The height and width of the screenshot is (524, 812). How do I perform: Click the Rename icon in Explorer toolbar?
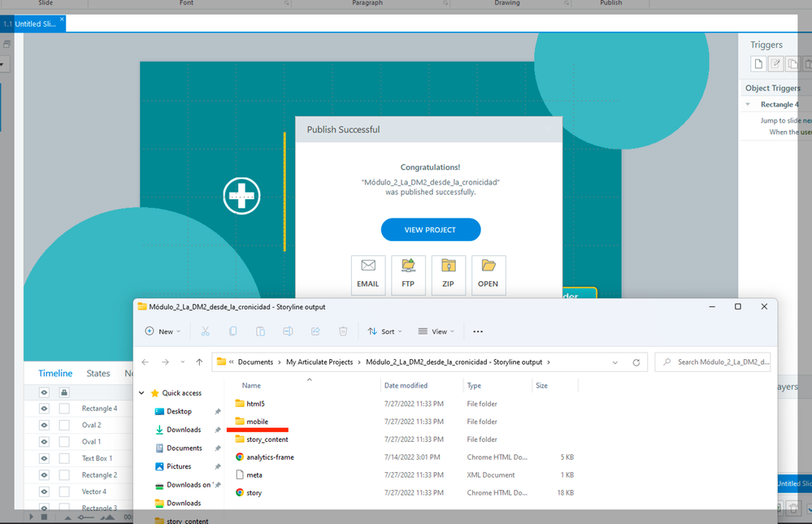pos(288,331)
